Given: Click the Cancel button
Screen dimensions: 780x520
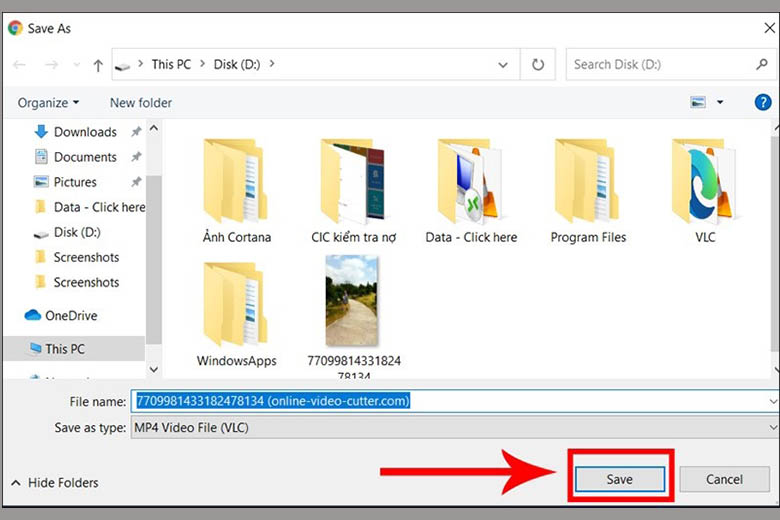Looking at the screenshot, I should coord(724,479).
